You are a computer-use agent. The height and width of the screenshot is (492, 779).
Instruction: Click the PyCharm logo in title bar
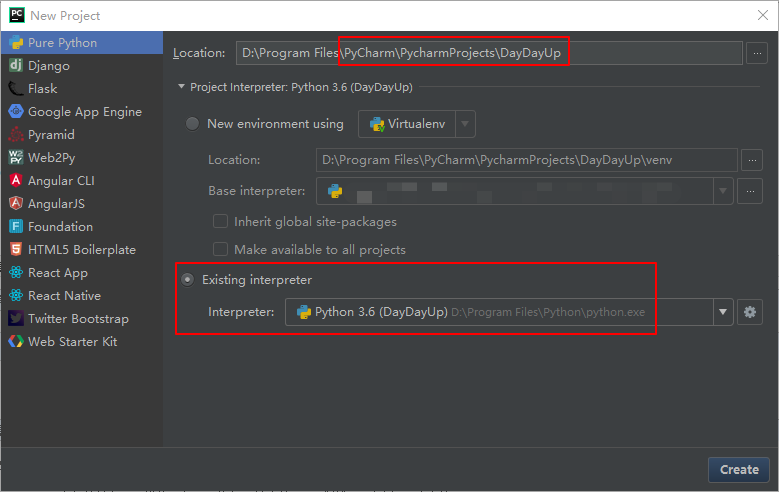[17, 15]
